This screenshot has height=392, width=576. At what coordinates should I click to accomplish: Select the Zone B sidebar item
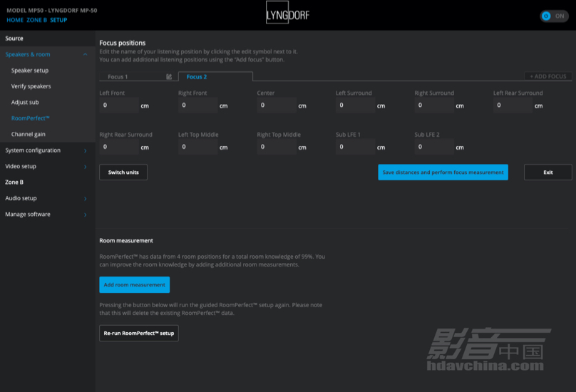tap(14, 182)
